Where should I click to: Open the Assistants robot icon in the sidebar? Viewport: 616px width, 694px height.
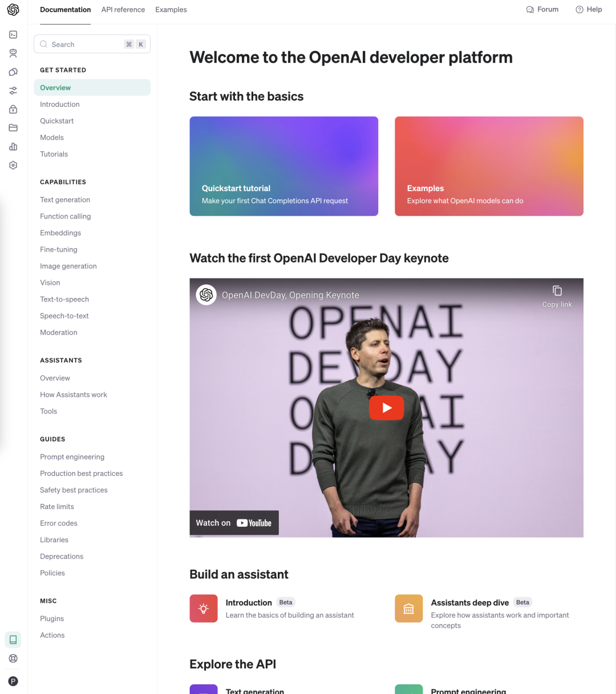13,53
